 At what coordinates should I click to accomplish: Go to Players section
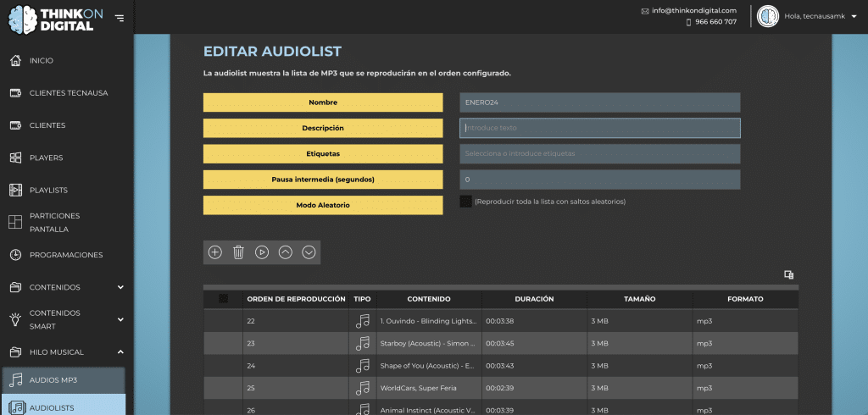[46, 158]
